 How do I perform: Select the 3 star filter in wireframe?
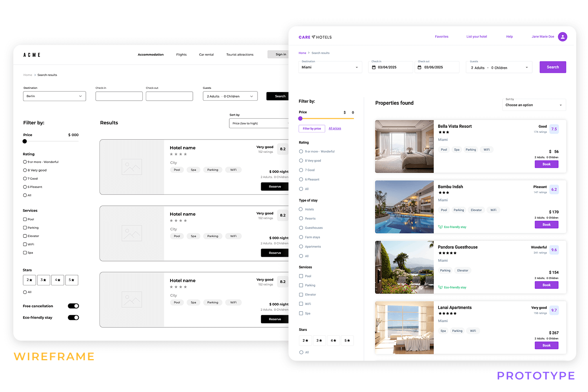44,280
